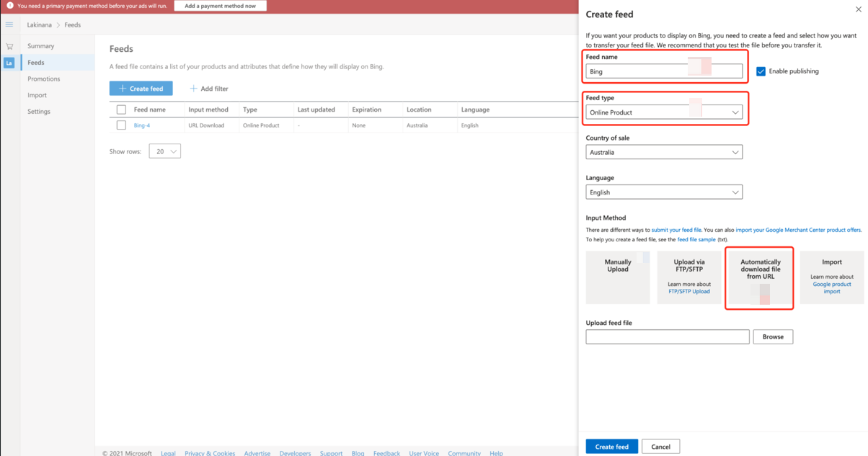Open Import section in sidebar

(37, 95)
